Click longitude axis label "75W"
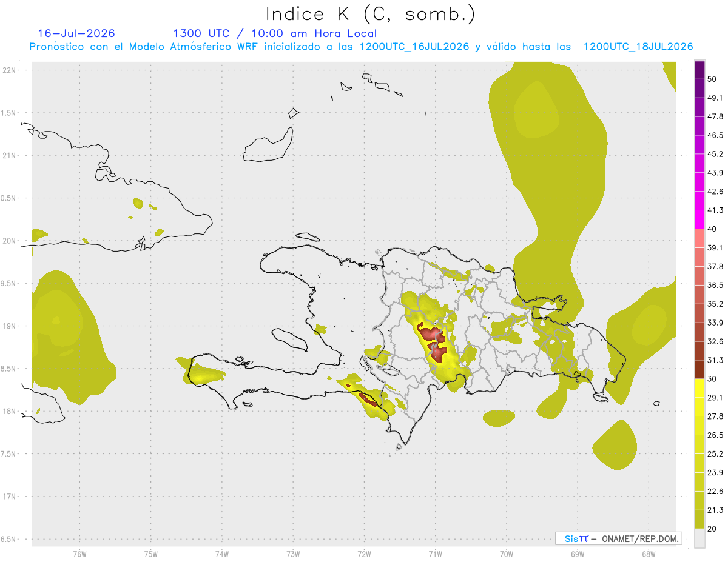Screen dimensions: 728x562 coord(150,554)
